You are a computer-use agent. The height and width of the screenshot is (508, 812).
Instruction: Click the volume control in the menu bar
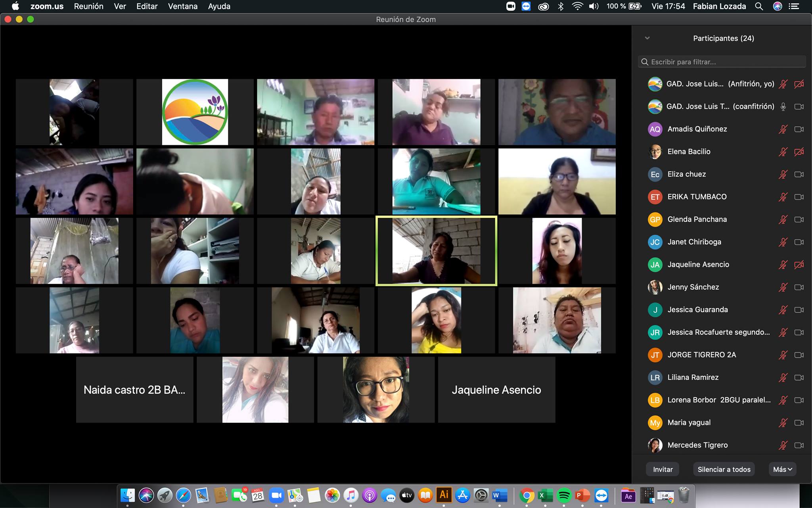(594, 6)
